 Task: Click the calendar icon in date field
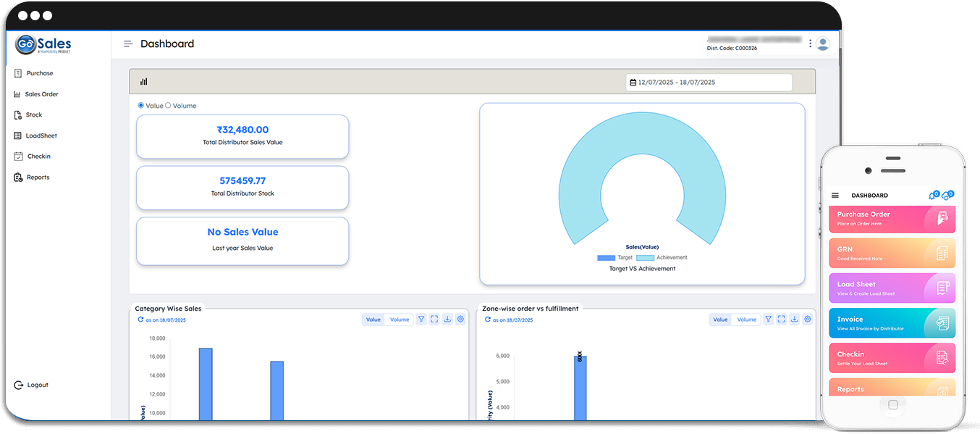coord(633,83)
